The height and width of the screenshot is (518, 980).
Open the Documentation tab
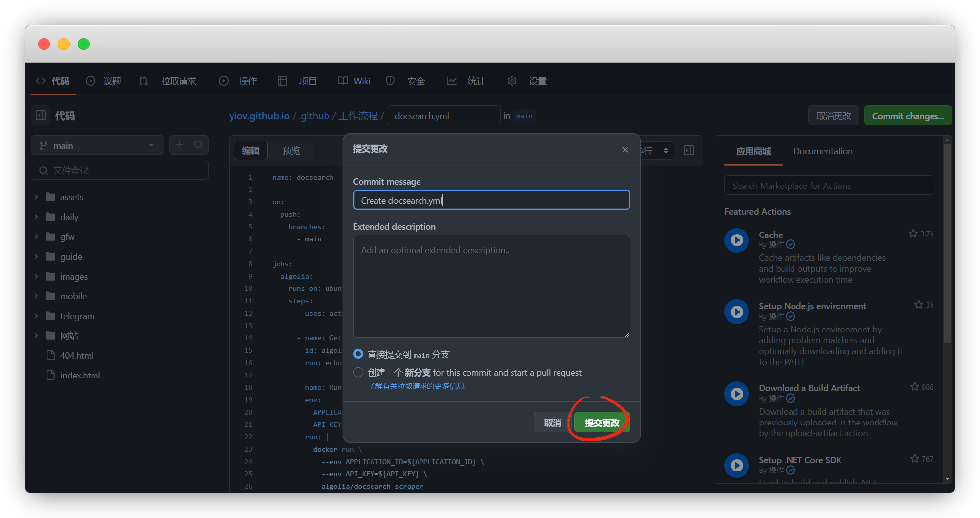(823, 151)
